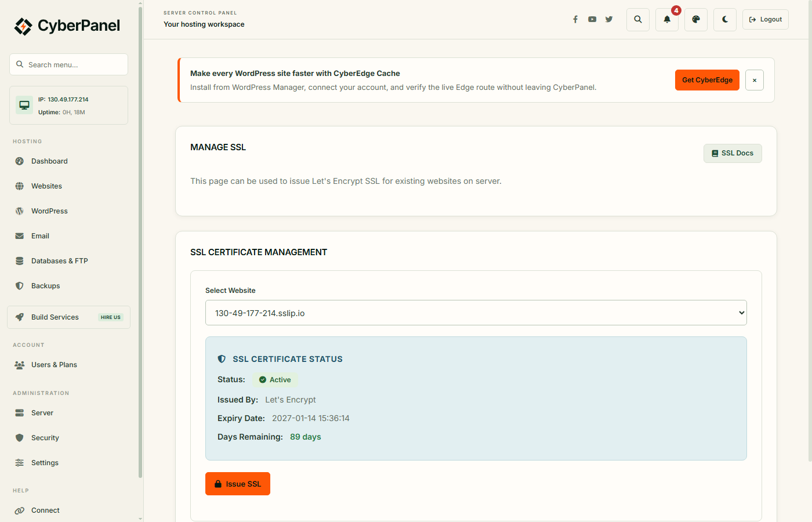Expand the WordPress sidebar menu
The width and height of the screenshot is (812, 522).
[68, 211]
